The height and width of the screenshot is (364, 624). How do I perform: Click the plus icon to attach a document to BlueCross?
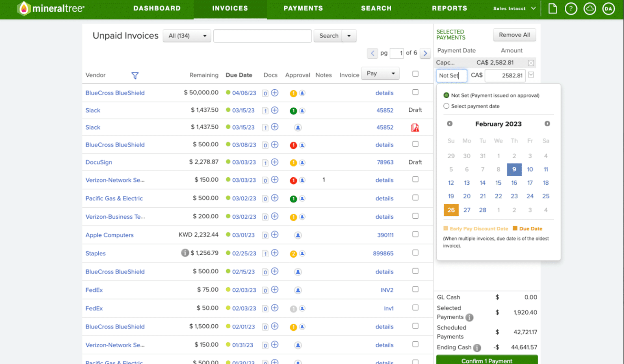[275, 93]
